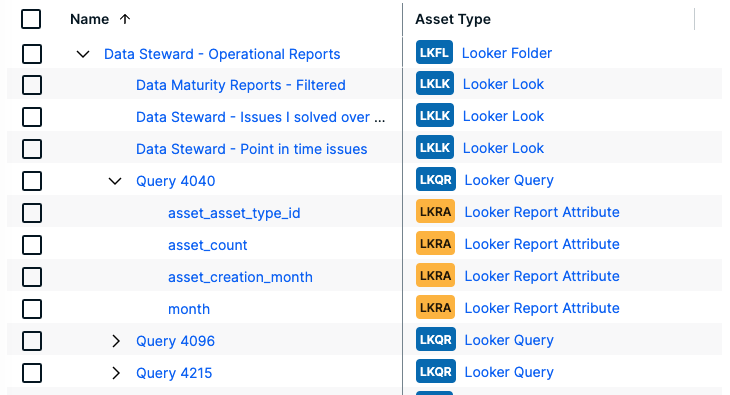Expand the Query 4215 node

pyautogui.click(x=116, y=373)
